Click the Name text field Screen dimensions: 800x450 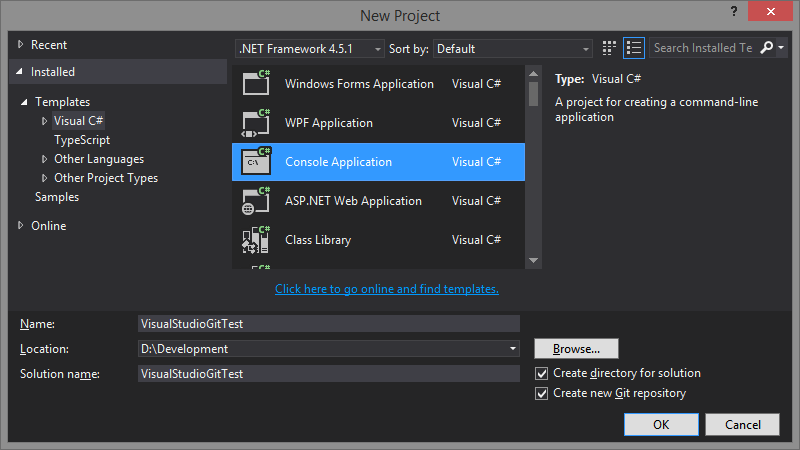pyautogui.click(x=329, y=323)
